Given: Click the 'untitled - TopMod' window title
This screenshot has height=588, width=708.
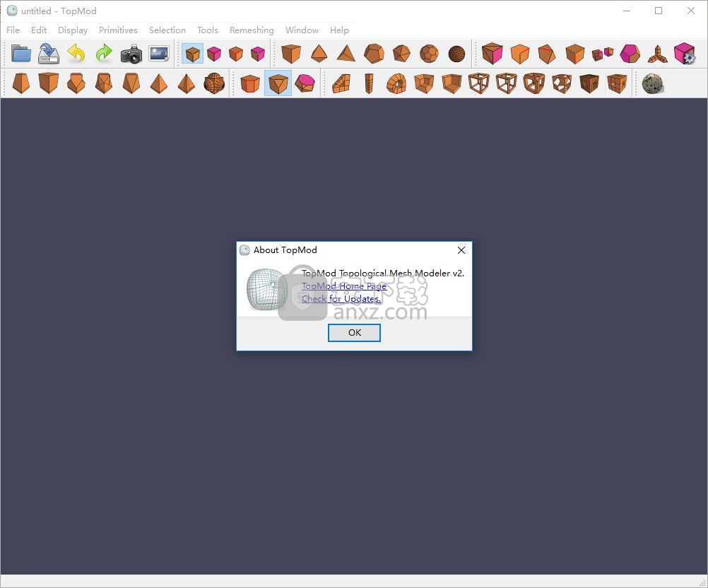Looking at the screenshot, I should point(59,11).
